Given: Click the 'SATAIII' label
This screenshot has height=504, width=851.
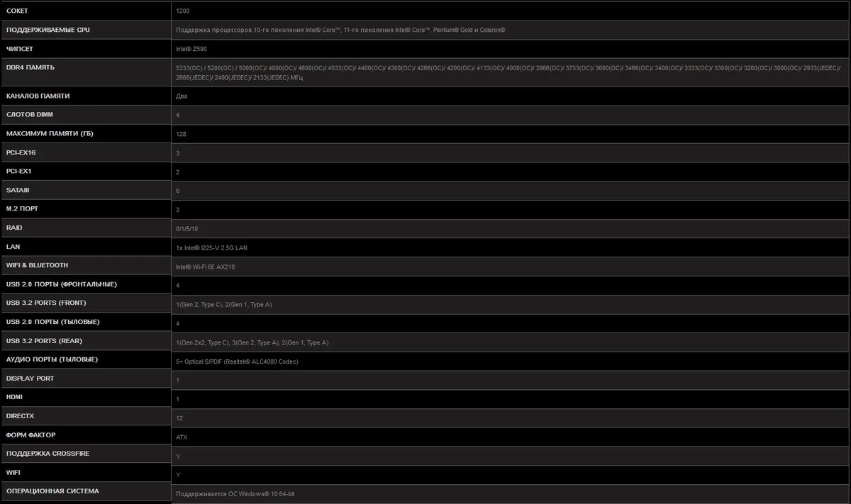Looking at the screenshot, I should (18, 190).
